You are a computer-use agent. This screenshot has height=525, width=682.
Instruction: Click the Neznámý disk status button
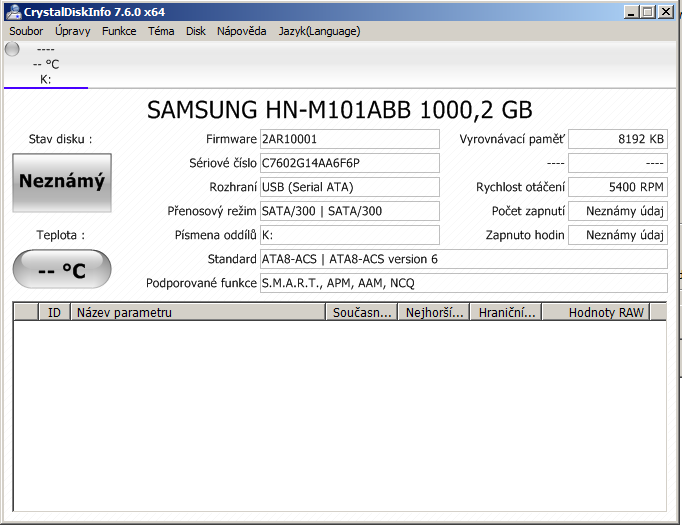(x=62, y=182)
